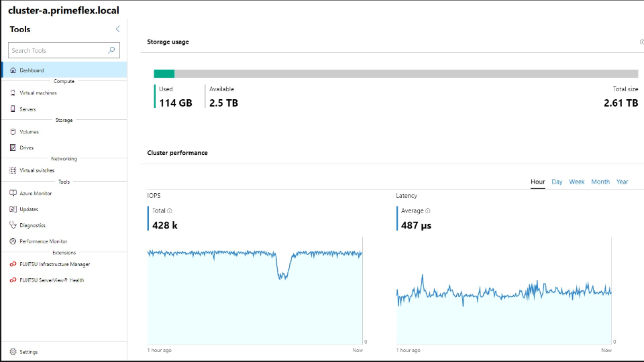644x362 pixels.
Task: Open FUJITSU ServerView Health extension
Action: pos(51,280)
